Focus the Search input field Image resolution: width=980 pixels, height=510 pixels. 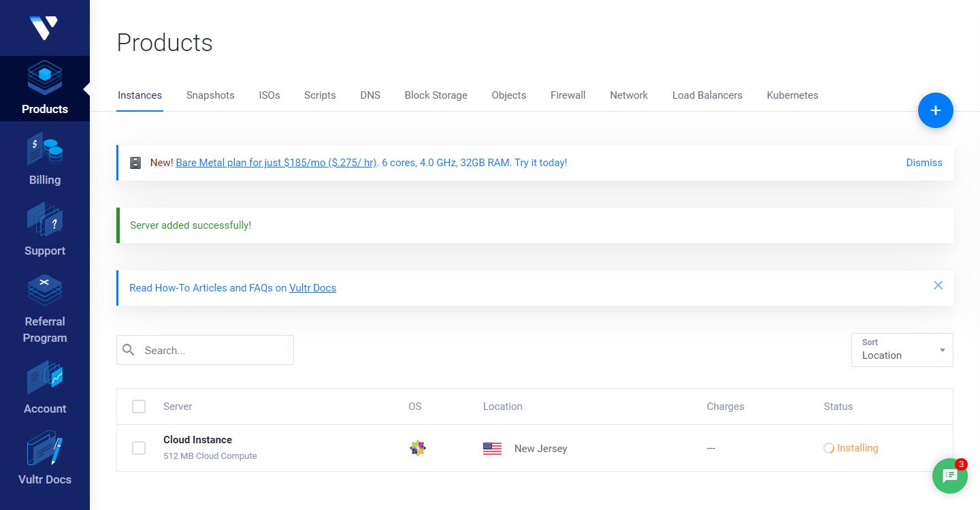point(205,350)
